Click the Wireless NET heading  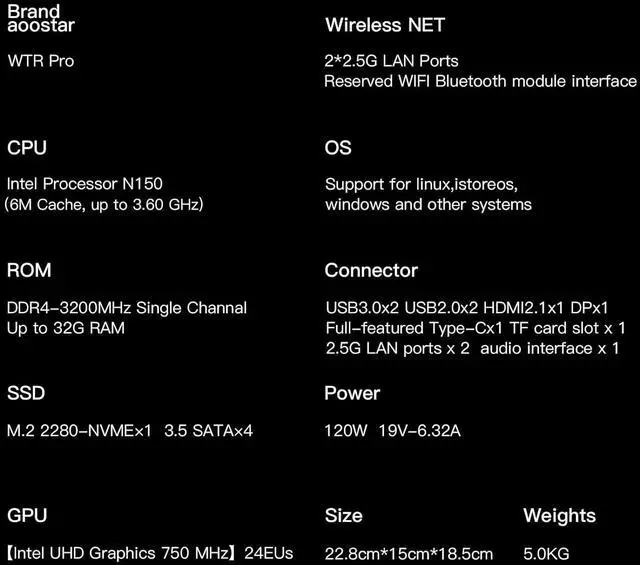click(385, 24)
